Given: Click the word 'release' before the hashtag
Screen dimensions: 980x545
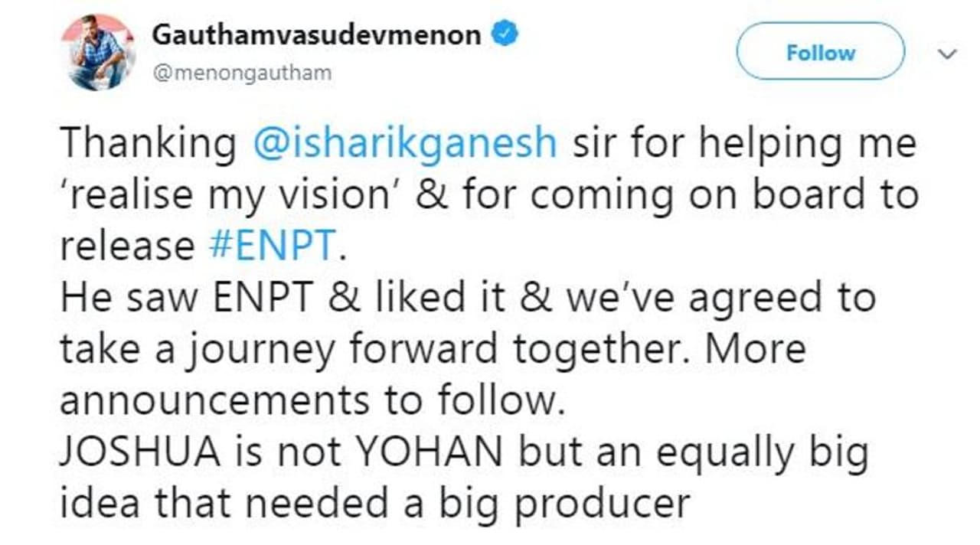Looking at the screenshot, I should click(x=127, y=246).
